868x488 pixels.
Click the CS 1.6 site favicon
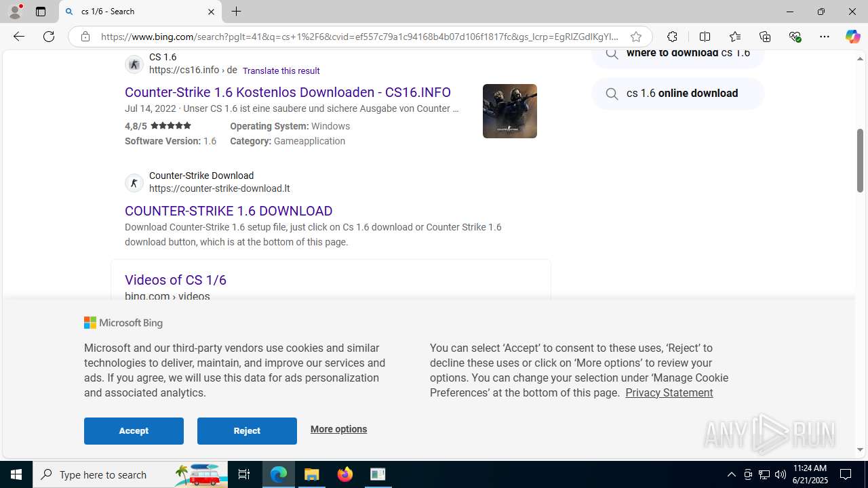[x=134, y=64]
